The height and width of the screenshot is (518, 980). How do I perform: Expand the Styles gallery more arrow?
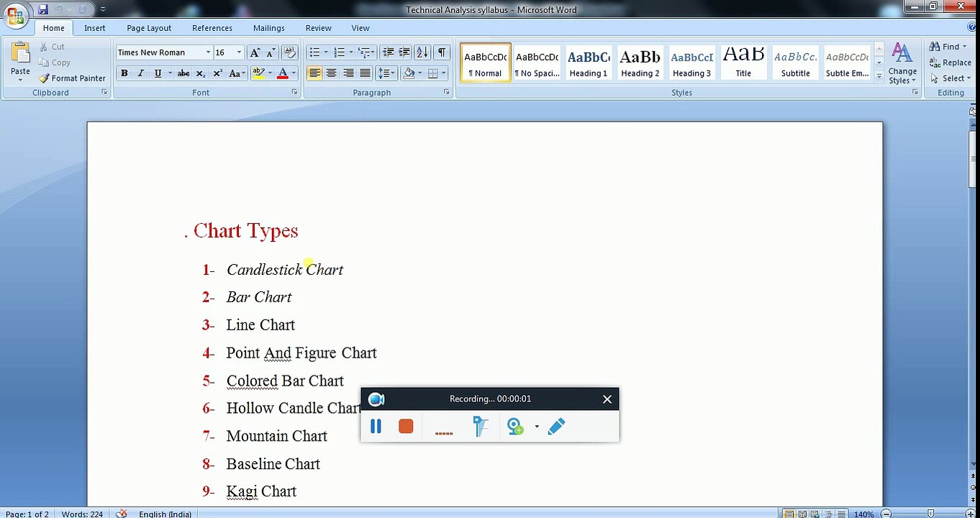coord(879,76)
